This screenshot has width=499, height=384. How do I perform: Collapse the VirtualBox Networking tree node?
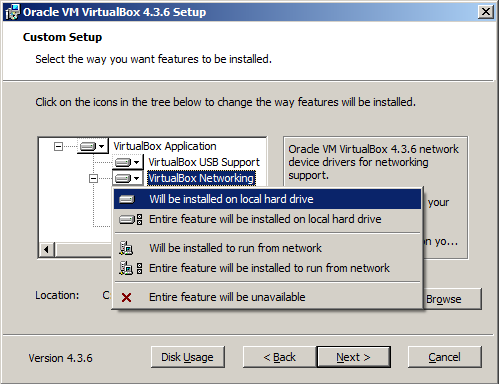click(93, 179)
